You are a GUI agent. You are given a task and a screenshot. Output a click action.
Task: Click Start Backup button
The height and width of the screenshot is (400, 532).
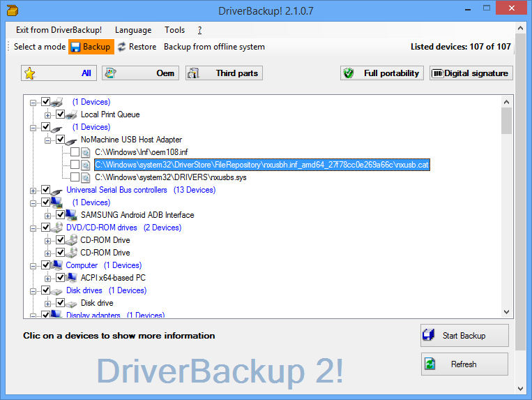tap(464, 336)
